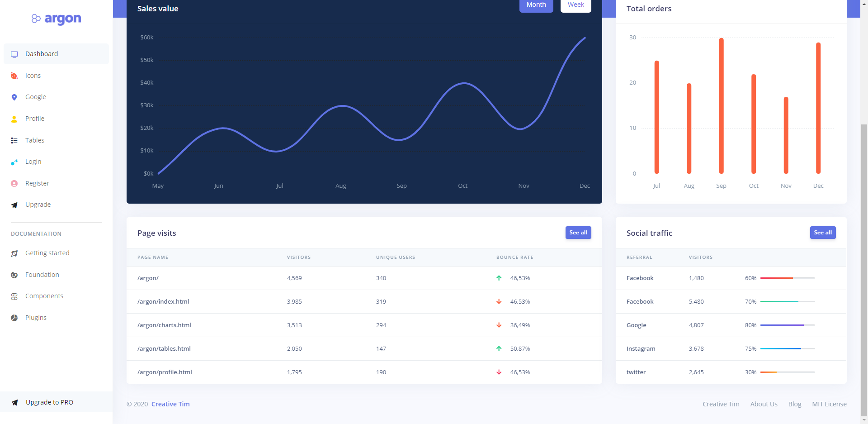Switch sales chart to Month view
The width and height of the screenshot is (868, 424).
click(x=536, y=5)
